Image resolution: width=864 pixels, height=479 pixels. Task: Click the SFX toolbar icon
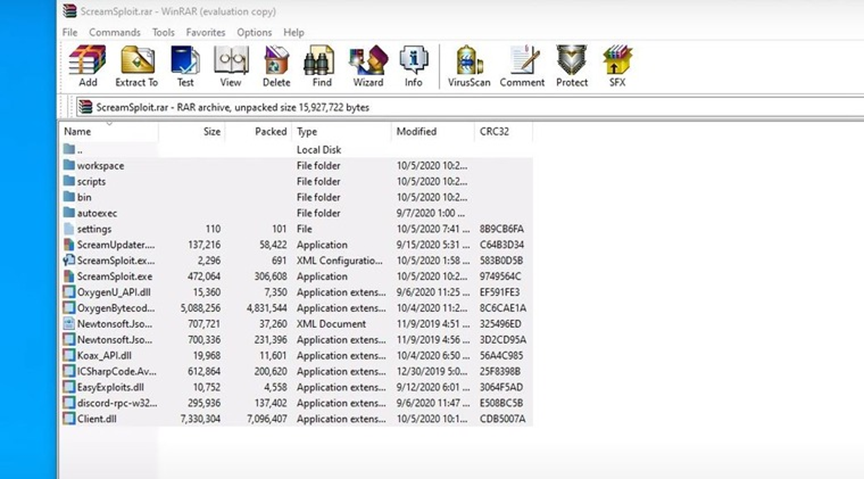coord(617,66)
